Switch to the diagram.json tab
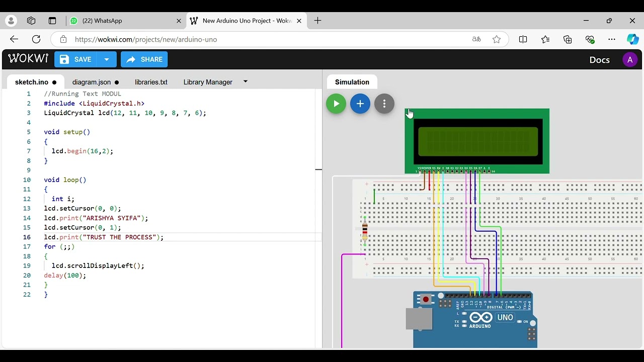The width and height of the screenshot is (644, 362). tap(95, 82)
